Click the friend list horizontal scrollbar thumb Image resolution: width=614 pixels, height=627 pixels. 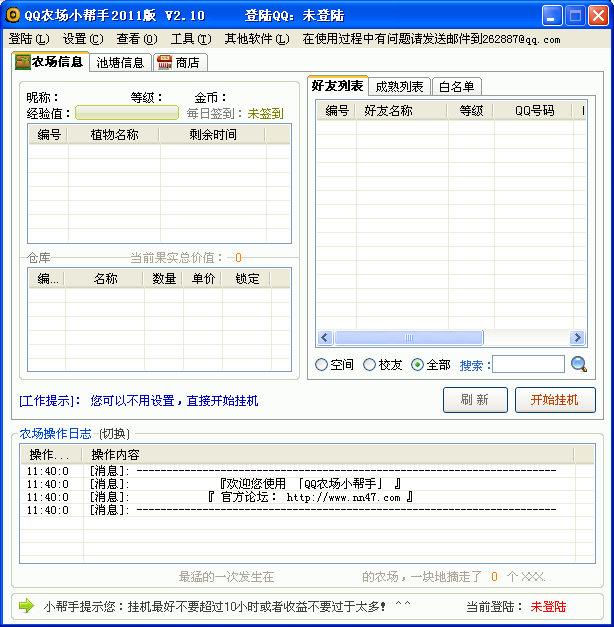(409, 337)
